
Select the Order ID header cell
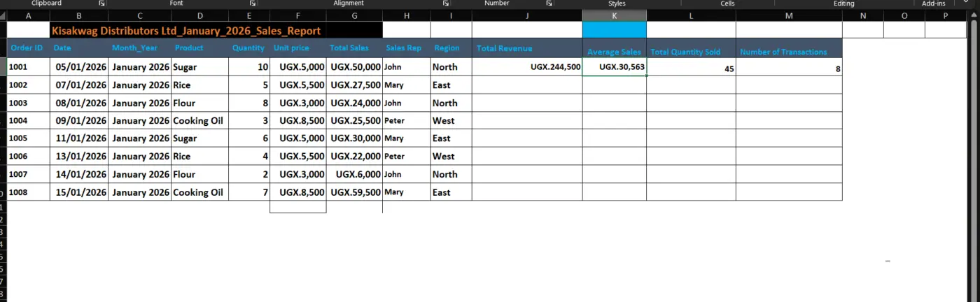(28, 48)
